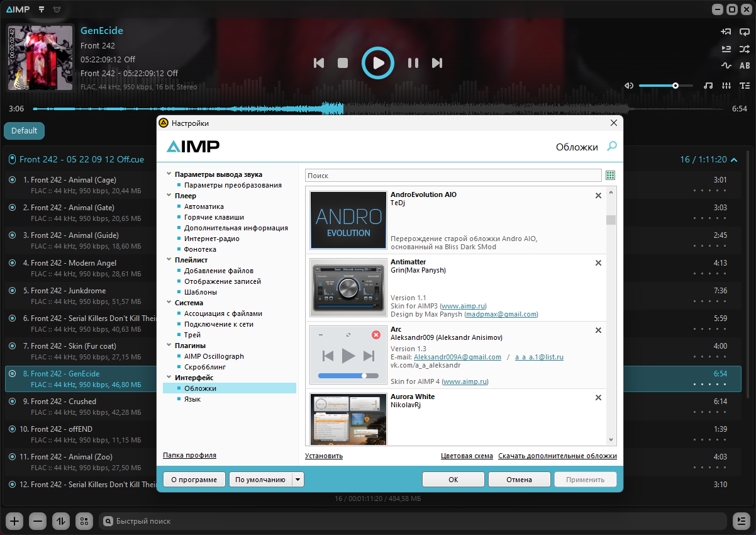Adjust the volume slider
Viewport: 756px width, 535px height.
[665, 86]
